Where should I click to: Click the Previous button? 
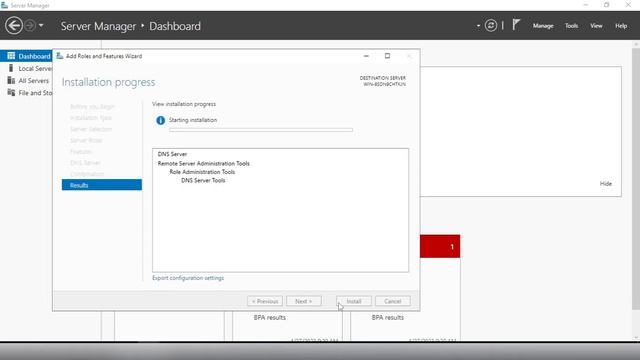pyautogui.click(x=264, y=301)
